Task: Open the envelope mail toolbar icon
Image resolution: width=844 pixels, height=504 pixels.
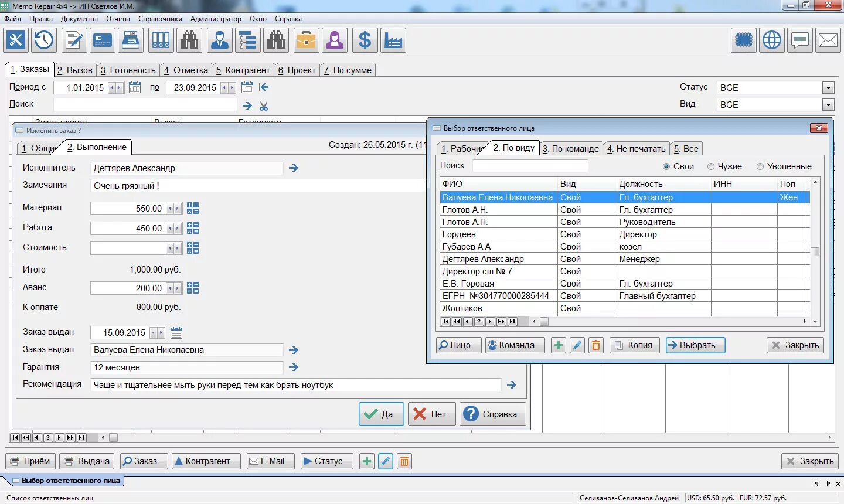Action: click(x=828, y=40)
